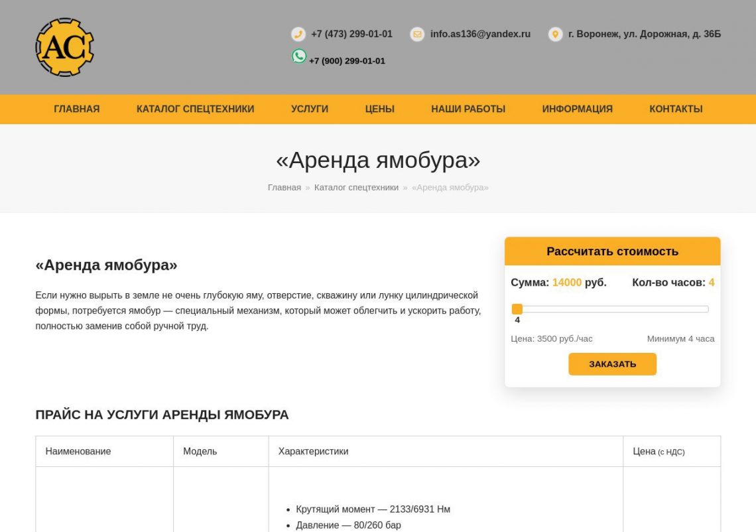The image size is (756, 532).
Task: Follow the Каталог спецтехники breadcrumb link
Action: (356, 187)
